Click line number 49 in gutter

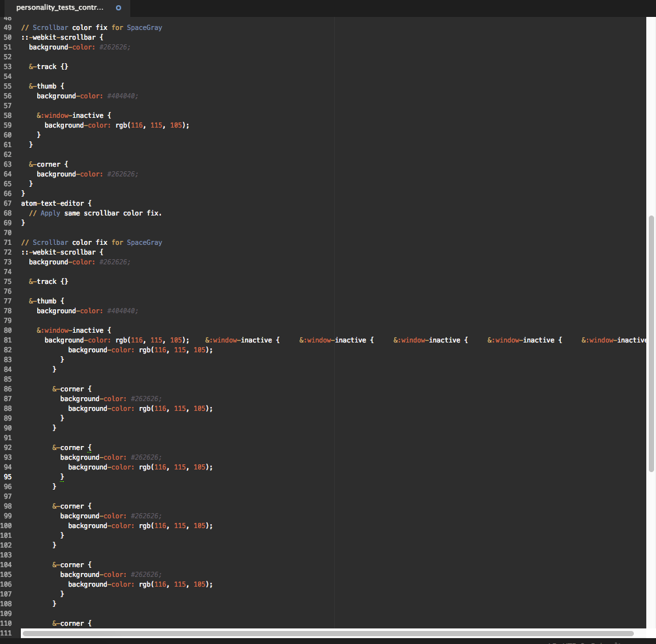pyautogui.click(x=8, y=27)
